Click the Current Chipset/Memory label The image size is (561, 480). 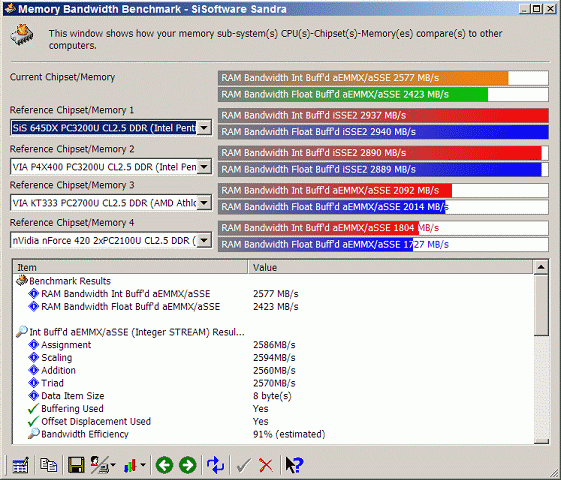pos(62,77)
